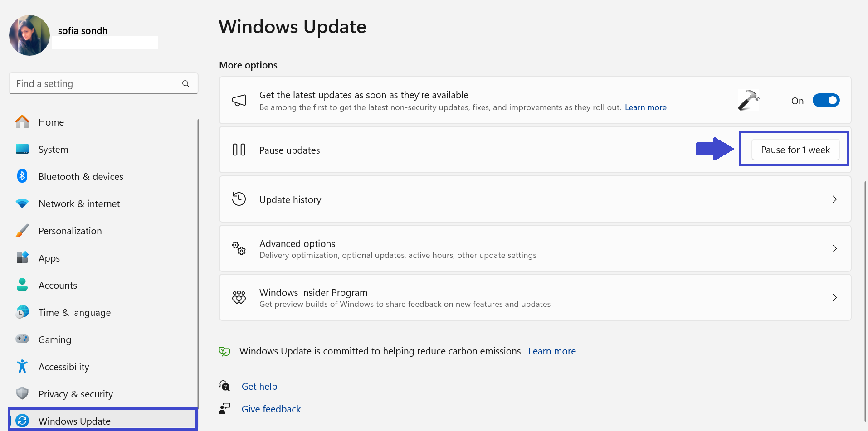Click the Network wifi icon
Viewport: 868px width, 431px height.
click(x=22, y=203)
